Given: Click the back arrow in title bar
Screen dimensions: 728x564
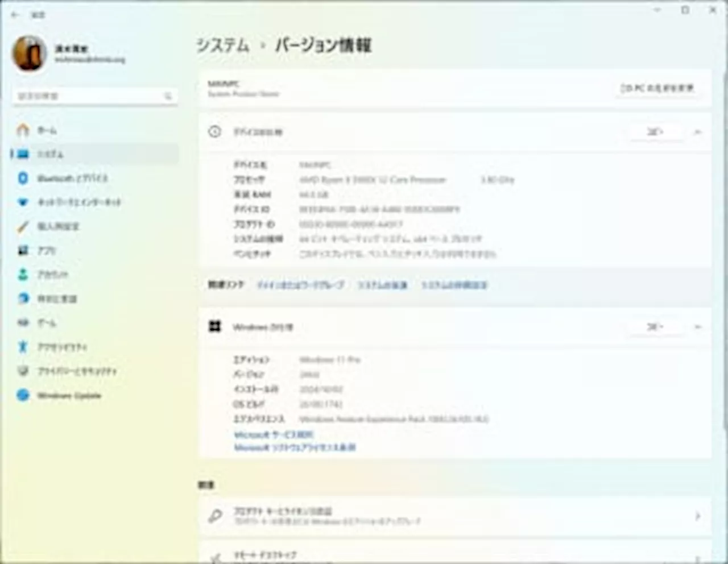Looking at the screenshot, I should coord(15,15).
